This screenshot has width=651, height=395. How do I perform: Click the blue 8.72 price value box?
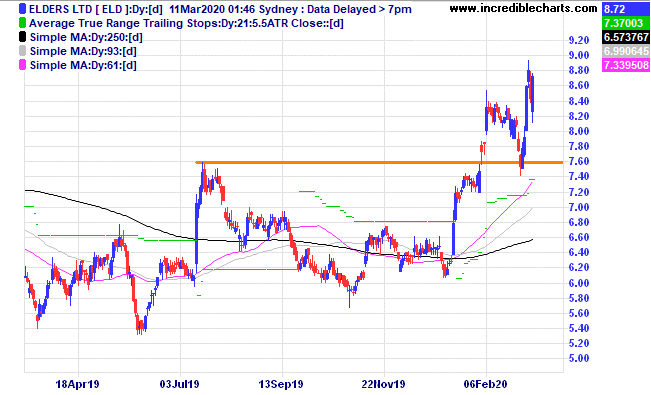[626, 9]
